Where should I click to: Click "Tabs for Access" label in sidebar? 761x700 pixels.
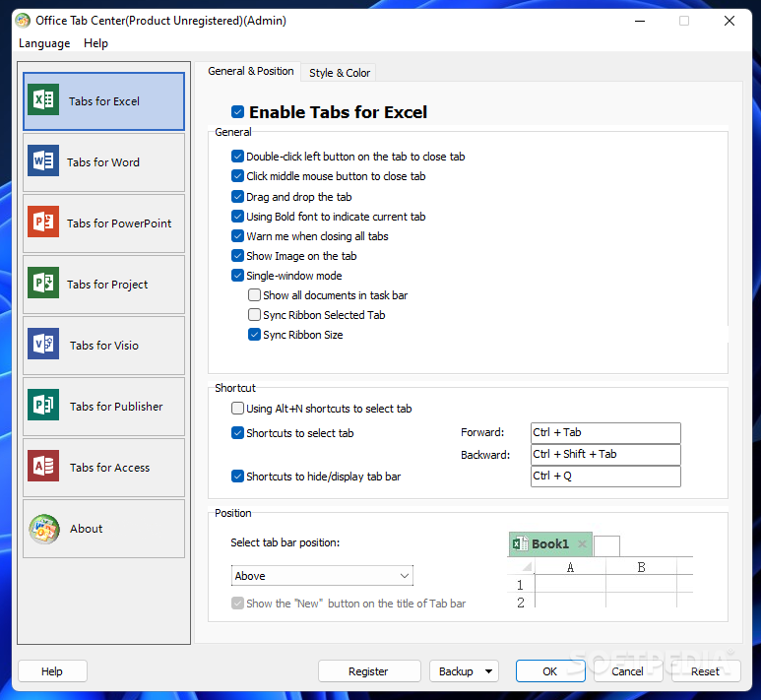point(109,468)
